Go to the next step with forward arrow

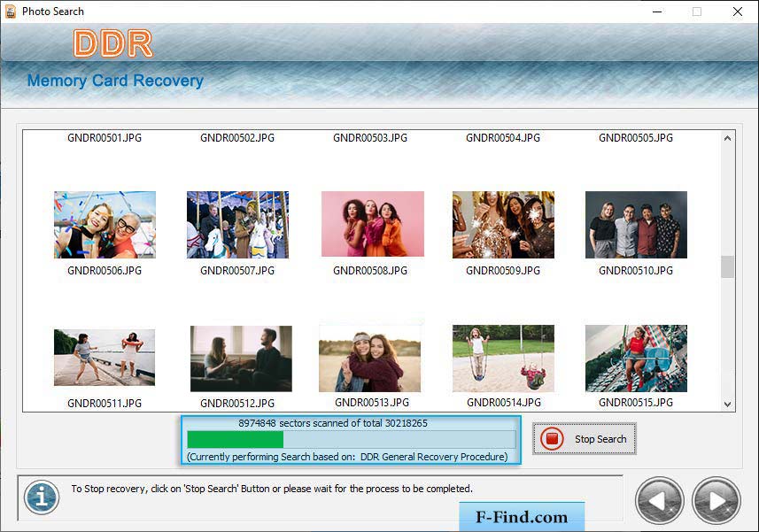(x=716, y=500)
